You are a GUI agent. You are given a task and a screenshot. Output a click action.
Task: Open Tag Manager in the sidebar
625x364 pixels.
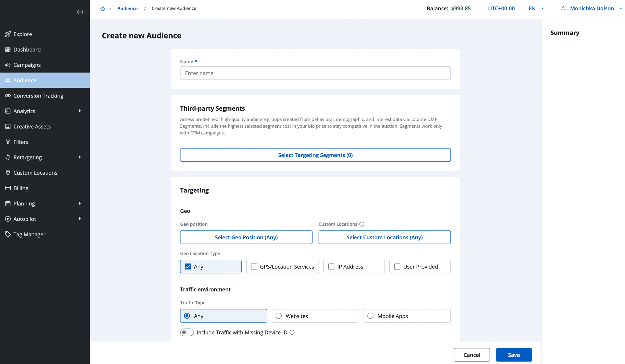click(x=45, y=234)
